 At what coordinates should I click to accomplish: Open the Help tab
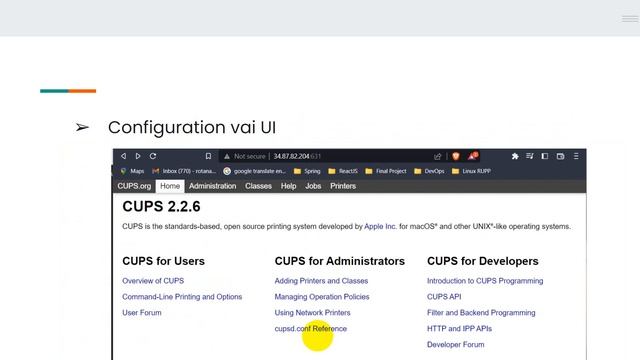pos(288,186)
